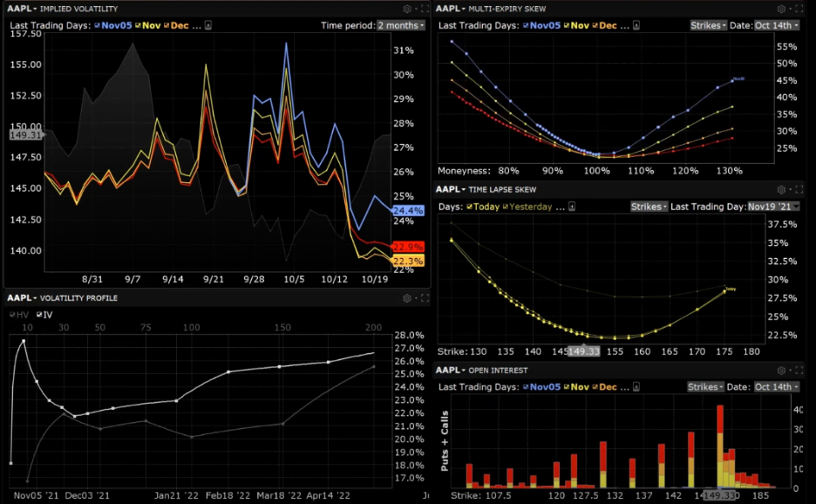This screenshot has width=816, height=504.
Task: Open Date Oct 14th dropdown in Multi-Expiry Skew
Action: (777, 25)
